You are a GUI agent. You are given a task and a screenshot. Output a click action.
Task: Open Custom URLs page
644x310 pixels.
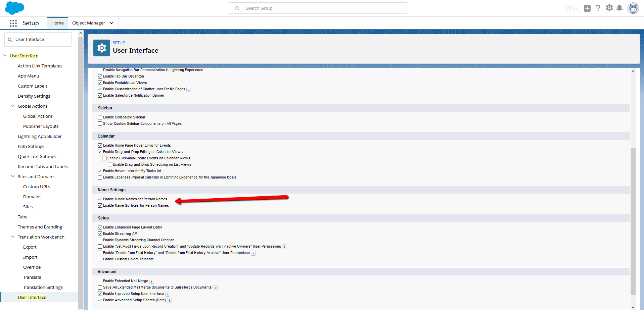(37, 187)
